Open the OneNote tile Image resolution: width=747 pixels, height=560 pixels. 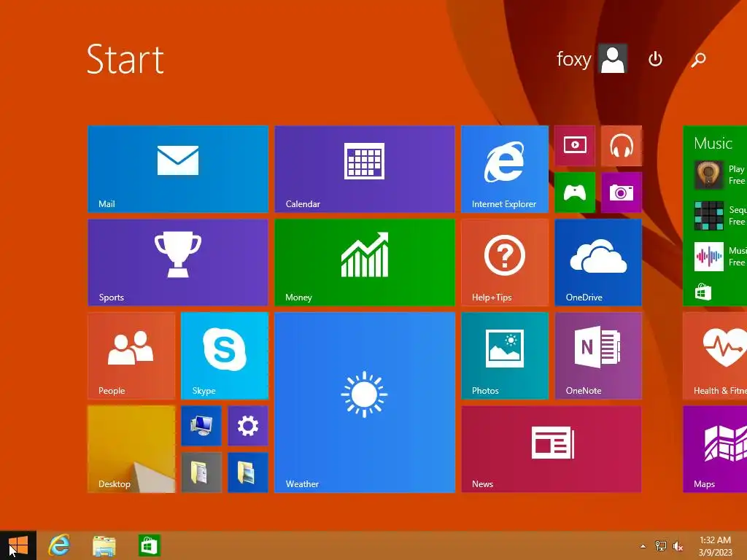pos(598,356)
